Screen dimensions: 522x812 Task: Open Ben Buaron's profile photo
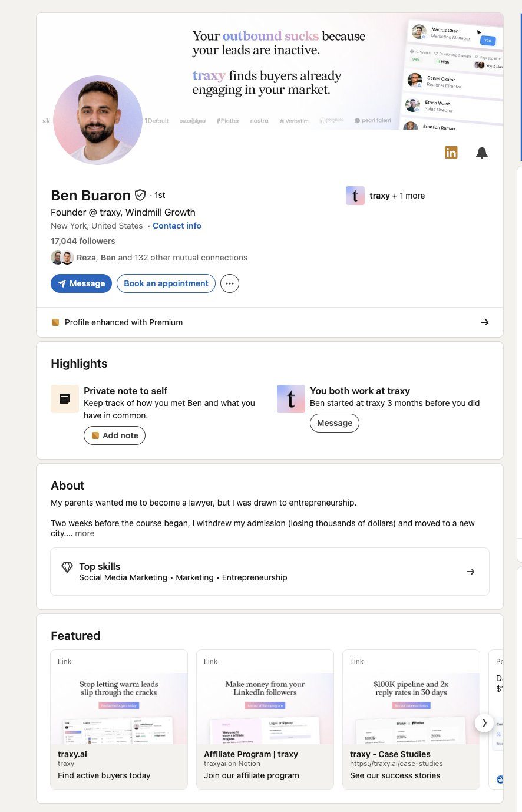coord(98,120)
